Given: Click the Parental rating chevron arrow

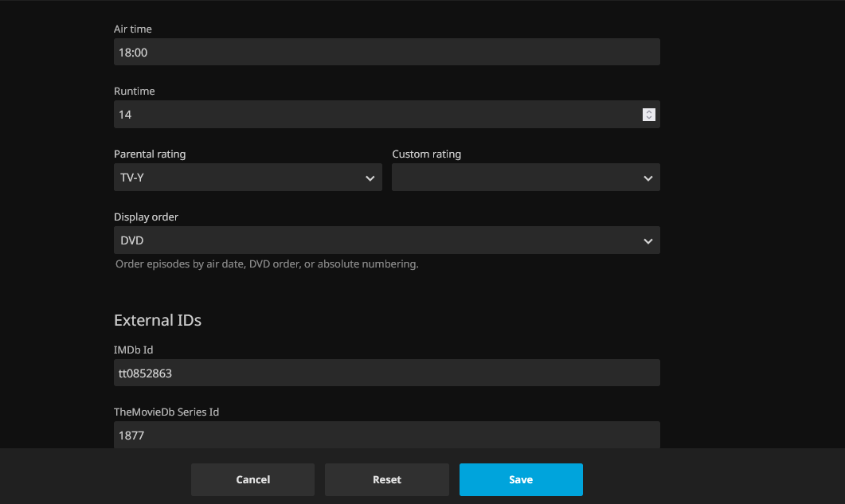Looking at the screenshot, I should tap(370, 178).
